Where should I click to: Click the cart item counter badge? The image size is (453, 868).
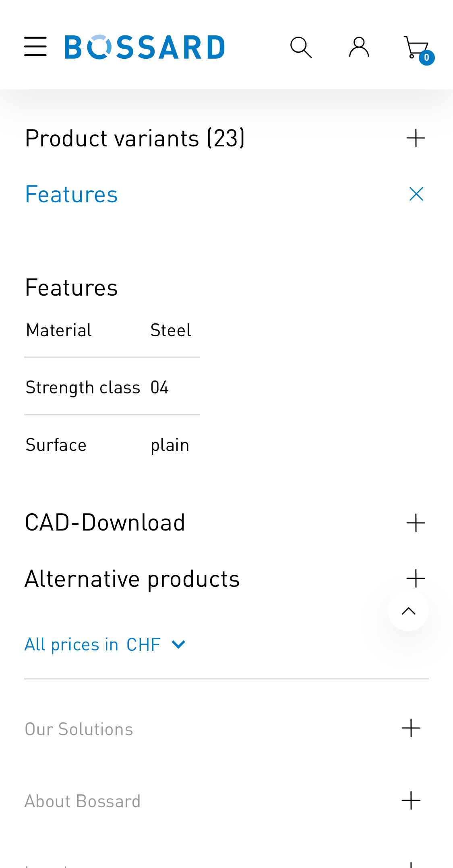coord(427,58)
